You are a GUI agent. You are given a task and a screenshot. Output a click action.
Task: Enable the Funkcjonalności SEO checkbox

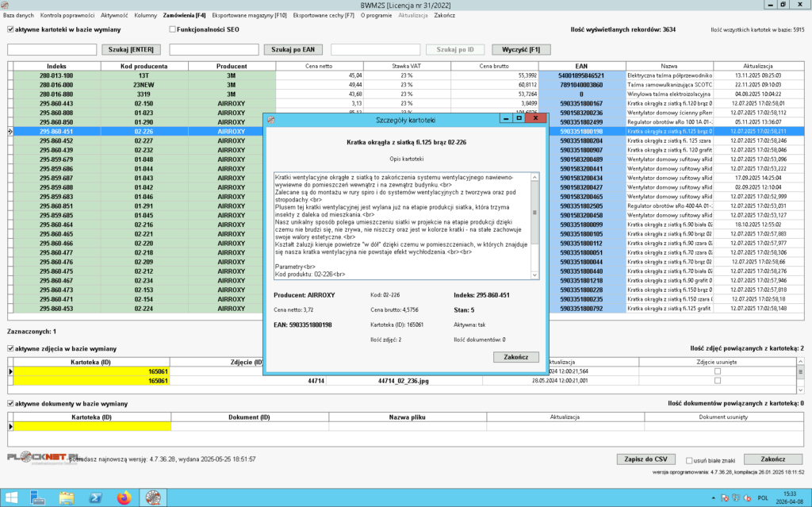tap(172, 30)
